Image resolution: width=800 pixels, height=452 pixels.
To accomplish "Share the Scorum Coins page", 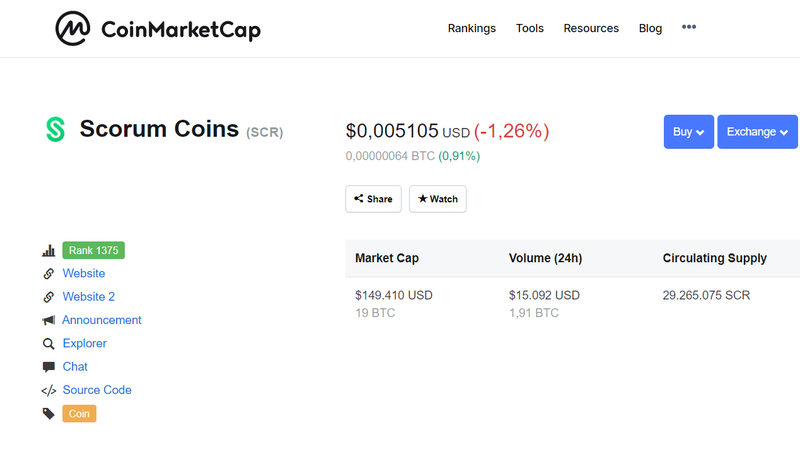I will click(x=373, y=199).
